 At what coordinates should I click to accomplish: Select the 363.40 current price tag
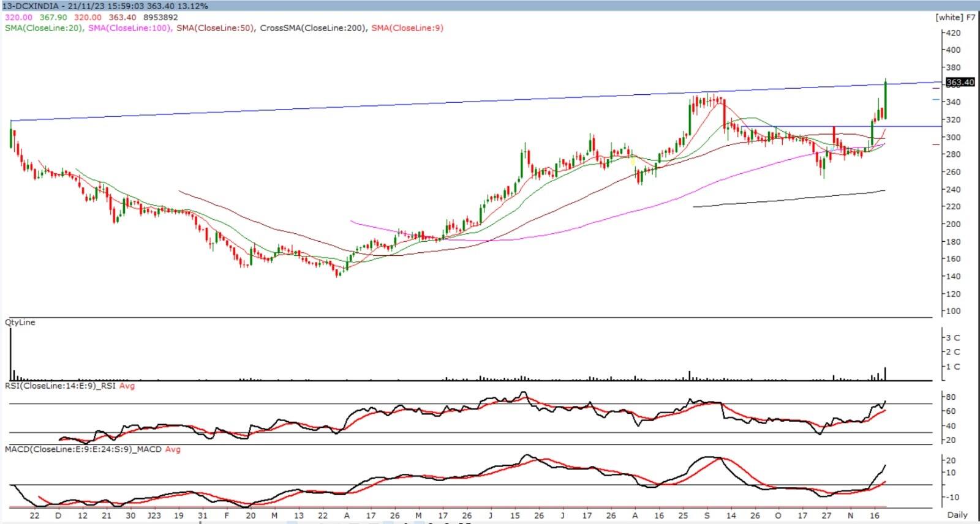point(960,82)
